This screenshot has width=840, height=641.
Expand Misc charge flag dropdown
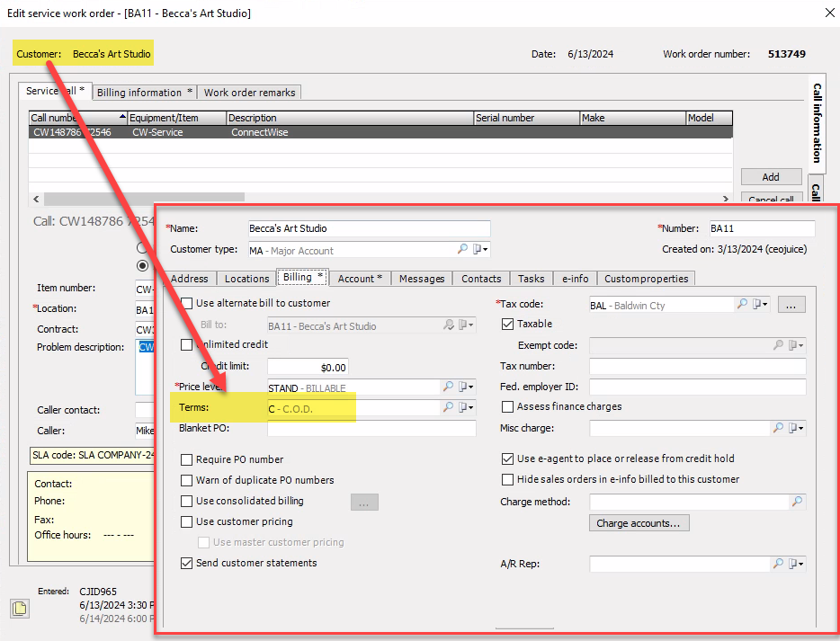coord(796,428)
